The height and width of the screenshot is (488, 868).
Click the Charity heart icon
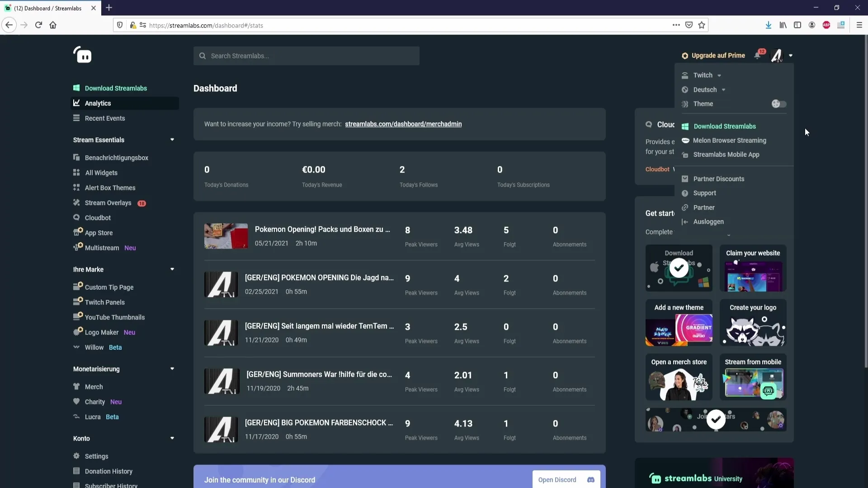(x=76, y=401)
